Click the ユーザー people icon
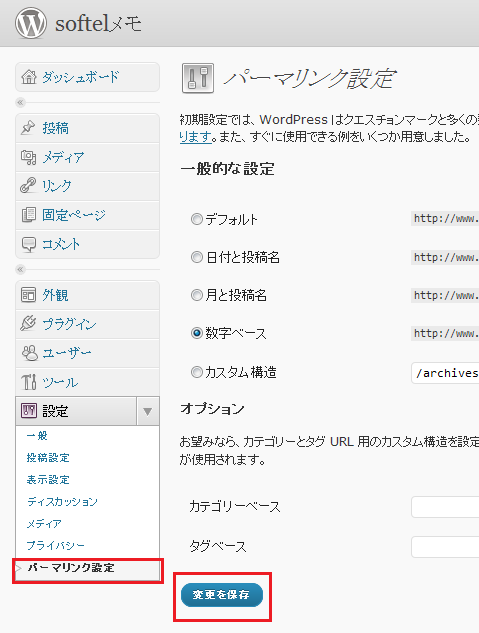The height and width of the screenshot is (633, 479). 29,353
